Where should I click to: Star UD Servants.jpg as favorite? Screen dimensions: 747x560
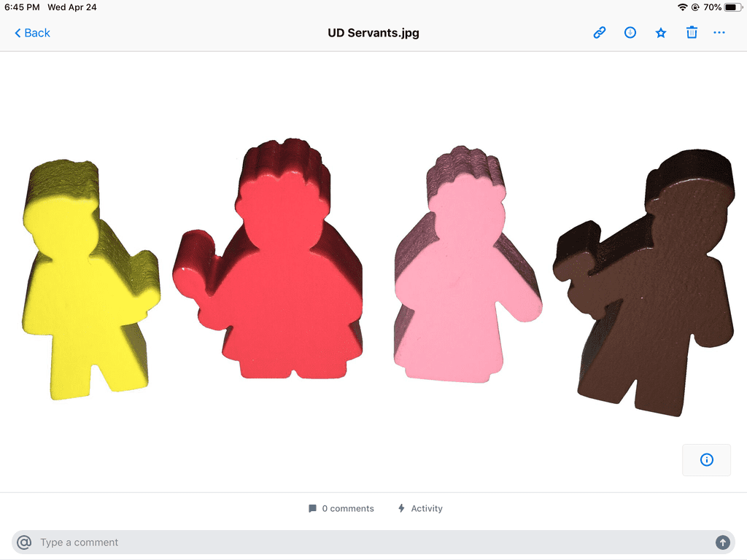[x=661, y=33]
